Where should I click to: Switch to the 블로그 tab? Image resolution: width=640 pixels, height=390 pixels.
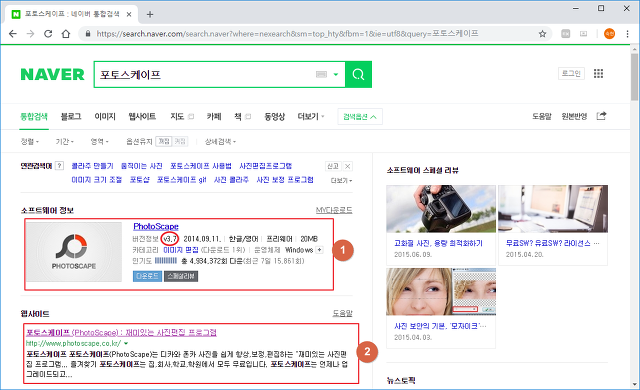(71, 117)
